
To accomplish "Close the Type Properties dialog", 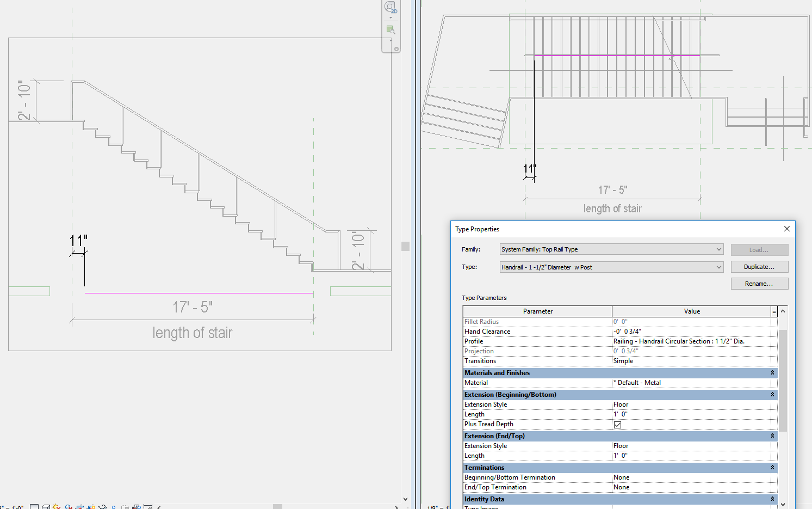I will pyautogui.click(x=786, y=229).
